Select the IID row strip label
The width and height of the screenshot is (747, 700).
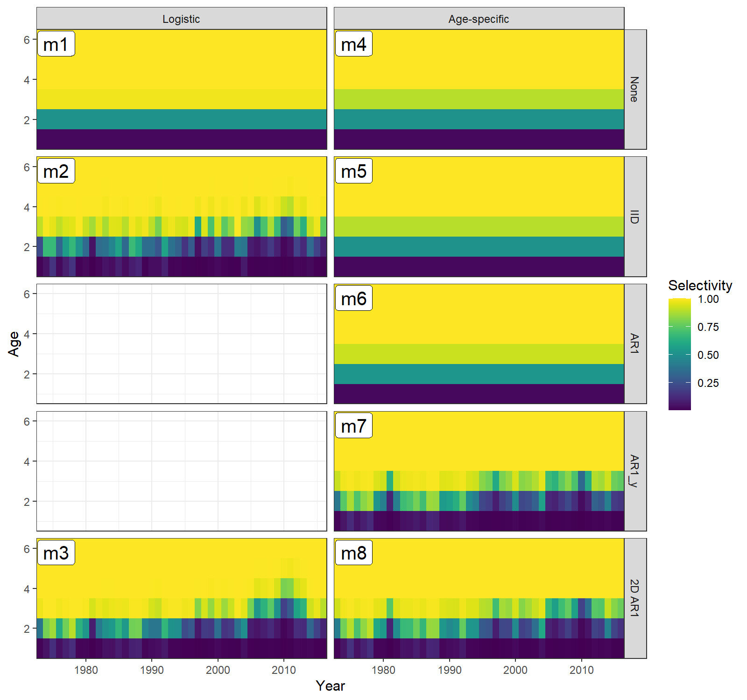tap(634, 217)
